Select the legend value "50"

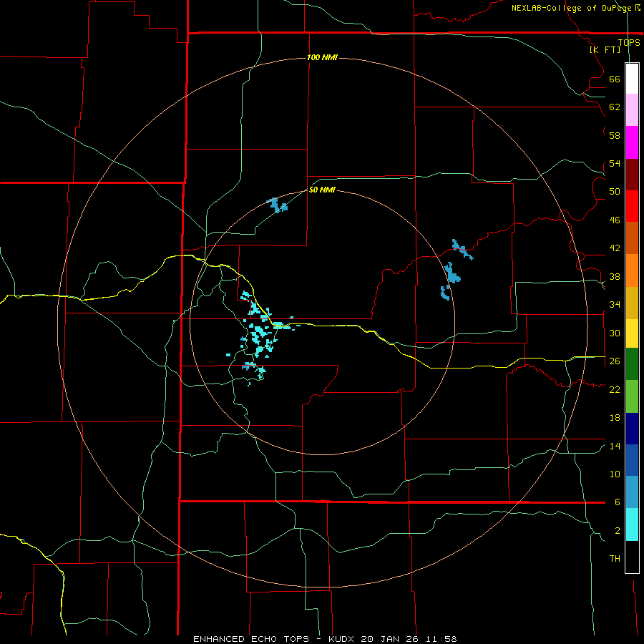point(615,192)
